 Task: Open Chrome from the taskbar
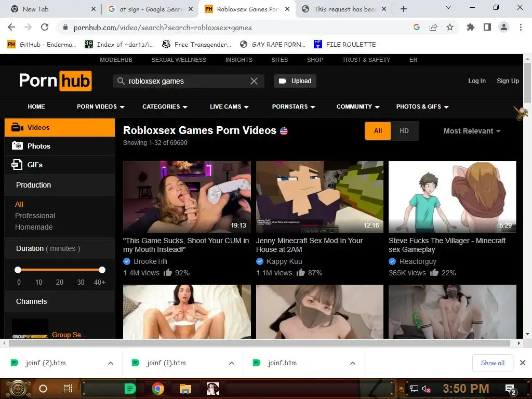pos(158,389)
